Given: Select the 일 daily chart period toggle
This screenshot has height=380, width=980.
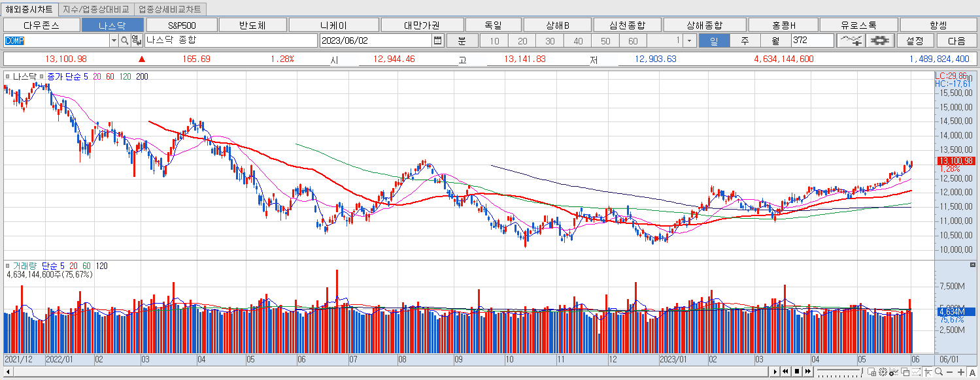Looking at the screenshot, I should pos(713,40).
